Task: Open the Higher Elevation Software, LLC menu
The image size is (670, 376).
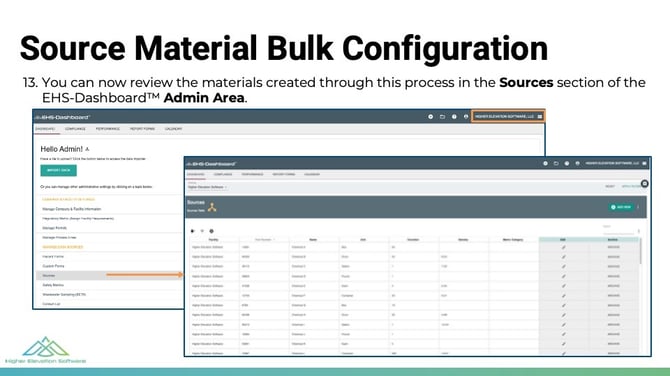Action: (508, 117)
